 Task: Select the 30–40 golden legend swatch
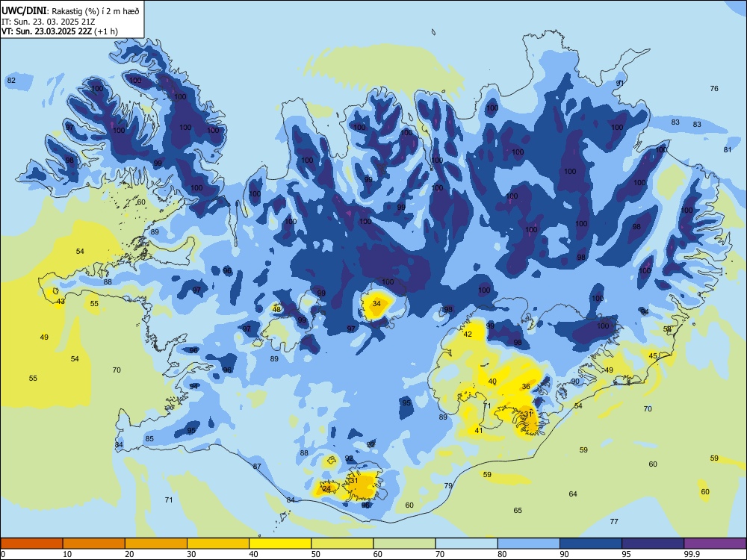click(x=218, y=544)
